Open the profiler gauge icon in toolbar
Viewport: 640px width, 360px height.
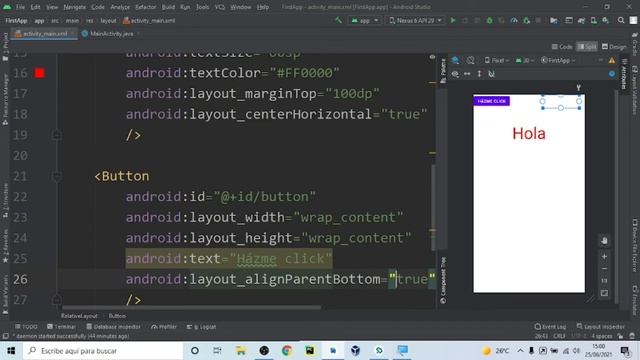point(514,20)
